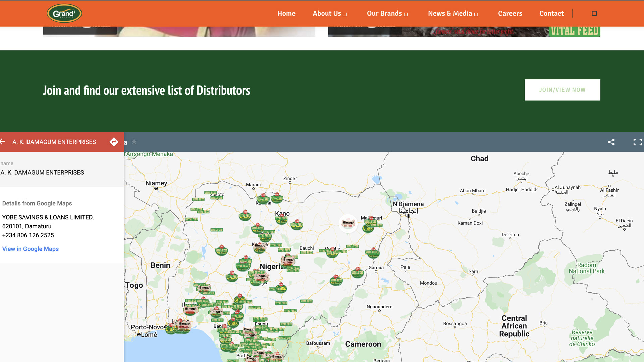
Task: Get directions to A. K. Damagum Enterprises
Action: [114, 142]
